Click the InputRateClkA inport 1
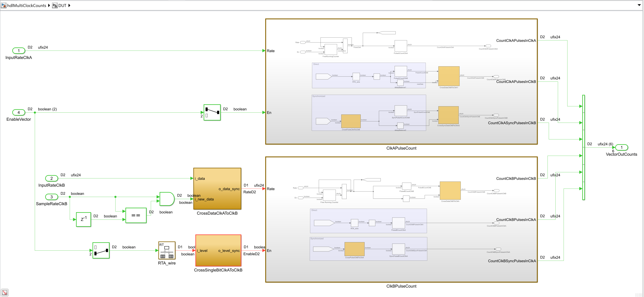Screen dimensions: 644x297 (19, 51)
